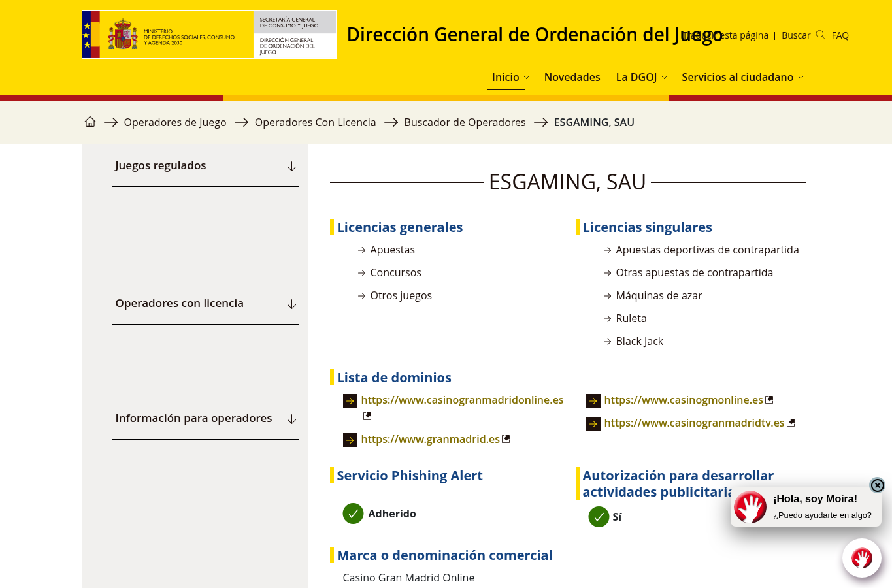
Task: Click arrow icon beside casinogmonline.es
Action: coord(593,400)
